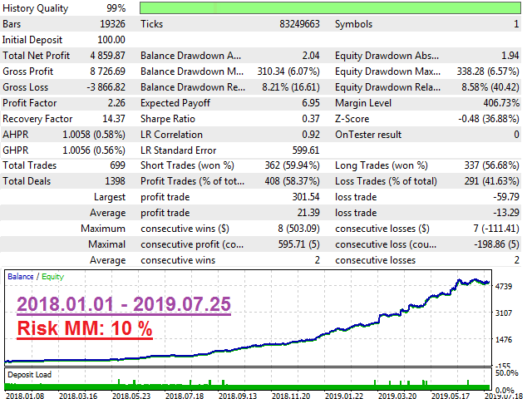532x399 pixels.
Task: Click the OnTester result label
Action: coord(368,135)
